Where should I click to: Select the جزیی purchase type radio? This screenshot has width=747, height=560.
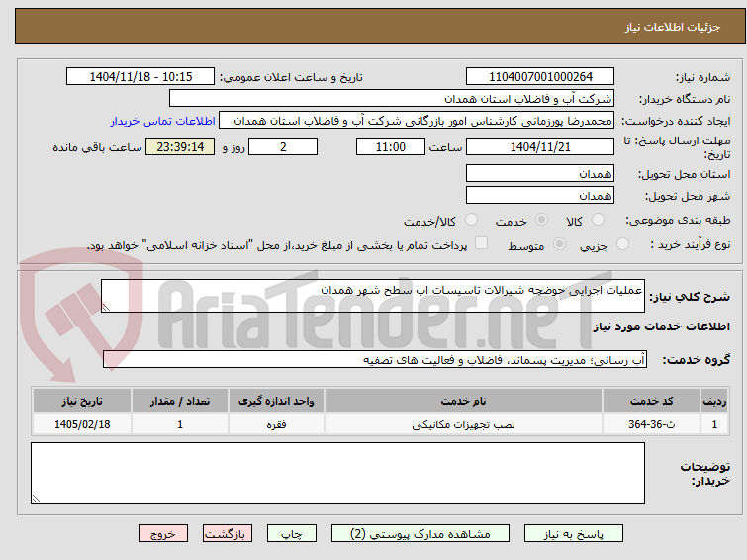pos(622,244)
